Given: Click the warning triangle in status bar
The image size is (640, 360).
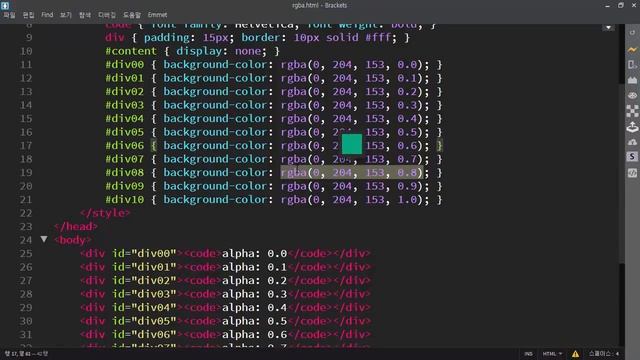Looking at the screenshot, I should point(575,354).
